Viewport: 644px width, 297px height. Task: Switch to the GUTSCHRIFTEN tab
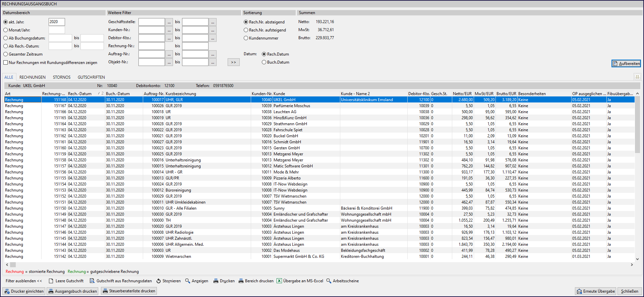(x=91, y=77)
